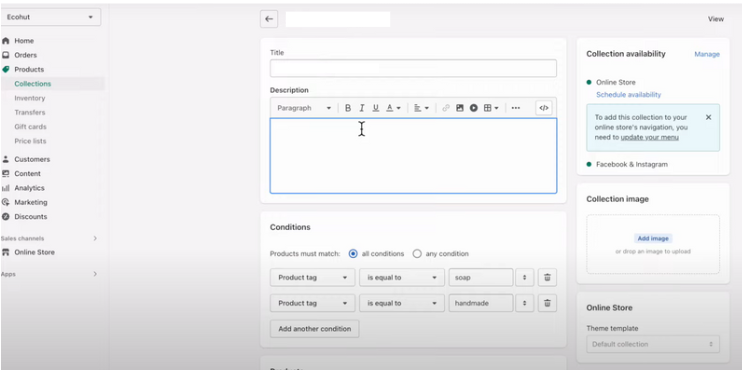Toggle italic formatting in description toolbar
742x370 pixels.
[362, 108]
